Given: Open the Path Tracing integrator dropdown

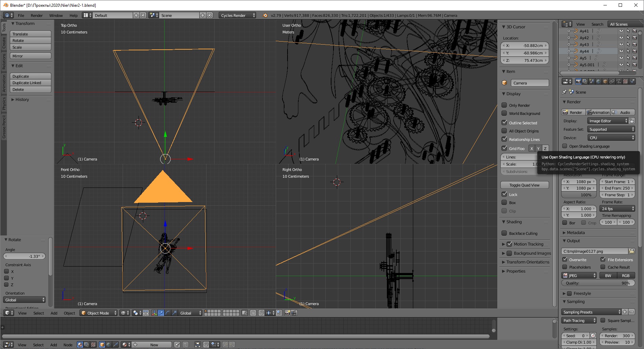Looking at the screenshot, I should coord(579,320).
